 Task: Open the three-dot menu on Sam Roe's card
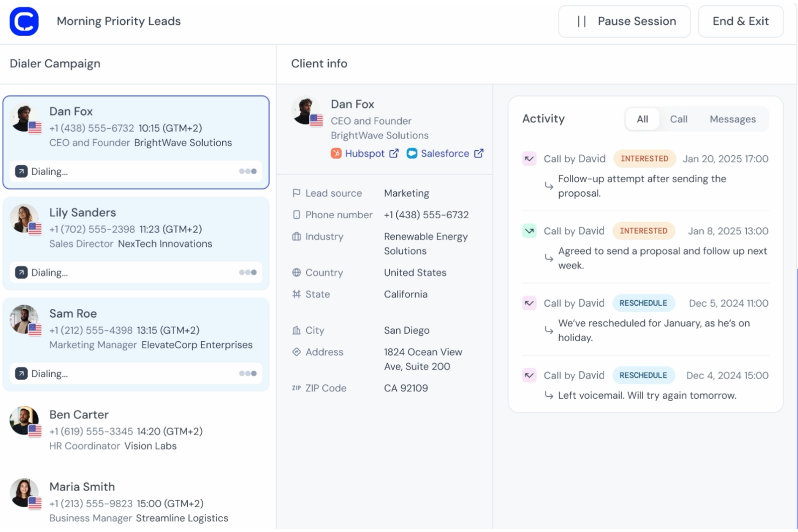tap(247, 373)
